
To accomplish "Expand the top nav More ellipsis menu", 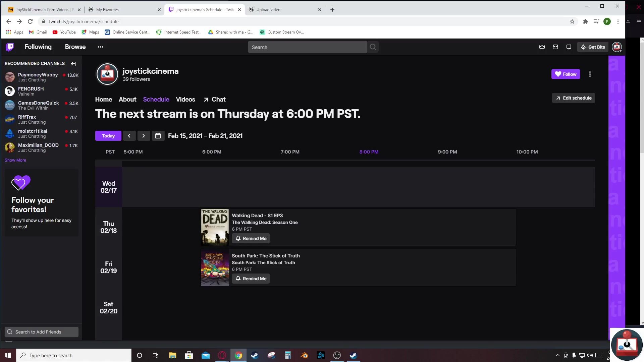I will pyautogui.click(x=100, y=47).
